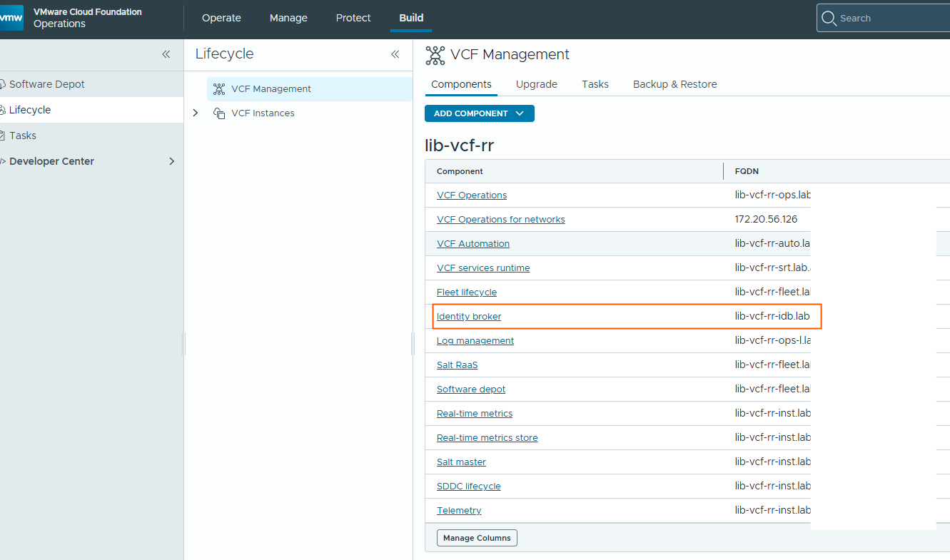
Task: Click the Developer Center sidebar icon
Action: click(x=3, y=161)
